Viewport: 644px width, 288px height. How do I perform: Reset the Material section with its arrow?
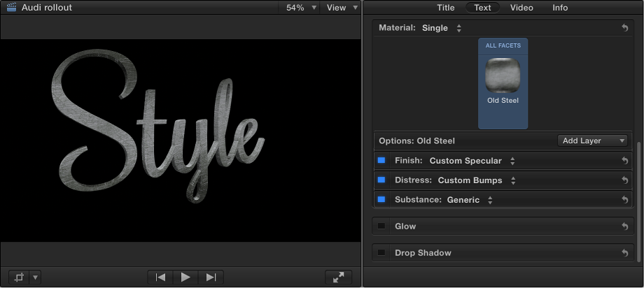pyautogui.click(x=624, y=28)
